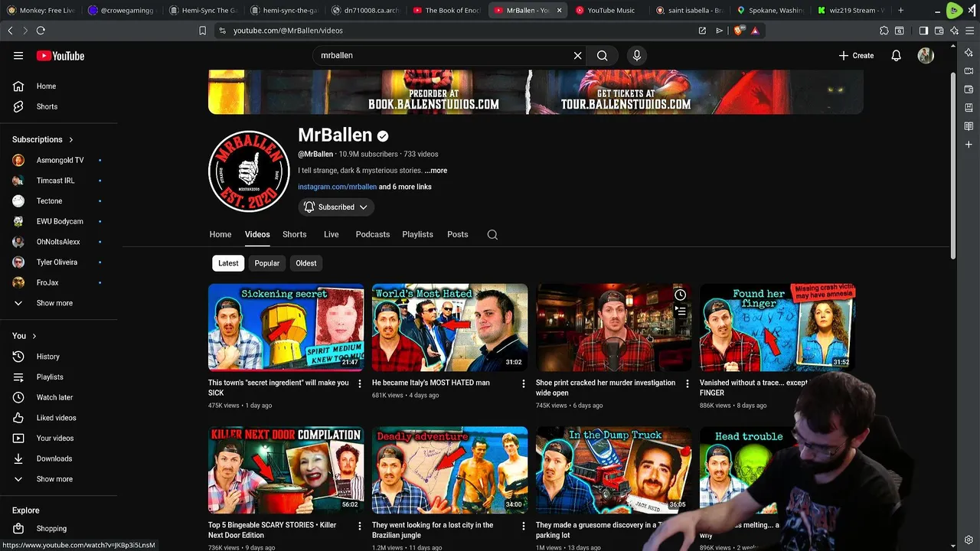Open the Brave Shields lion icon
This screenshot has height=551, width=980.
pyautogui.click(x=739, y=31)
